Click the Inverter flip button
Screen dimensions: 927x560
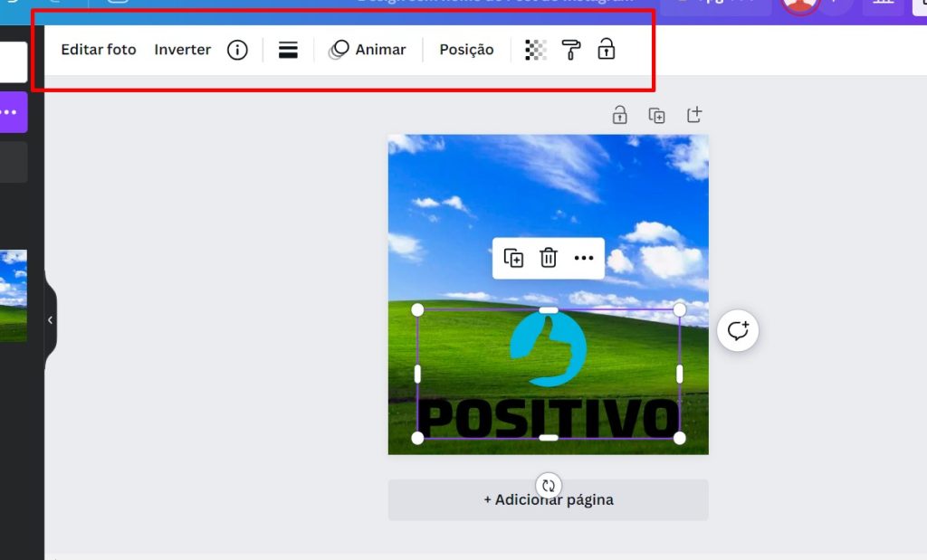tap(182, 50)
